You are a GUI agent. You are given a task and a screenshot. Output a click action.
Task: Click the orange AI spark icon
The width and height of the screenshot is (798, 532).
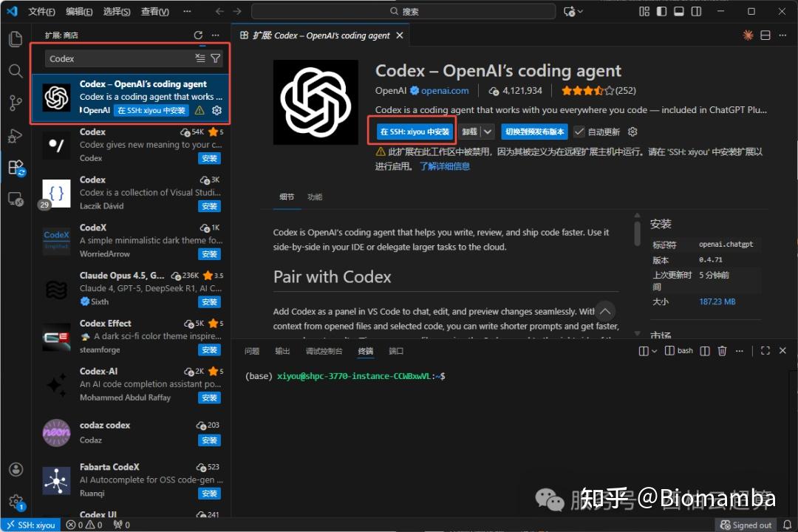click(748, 35)
